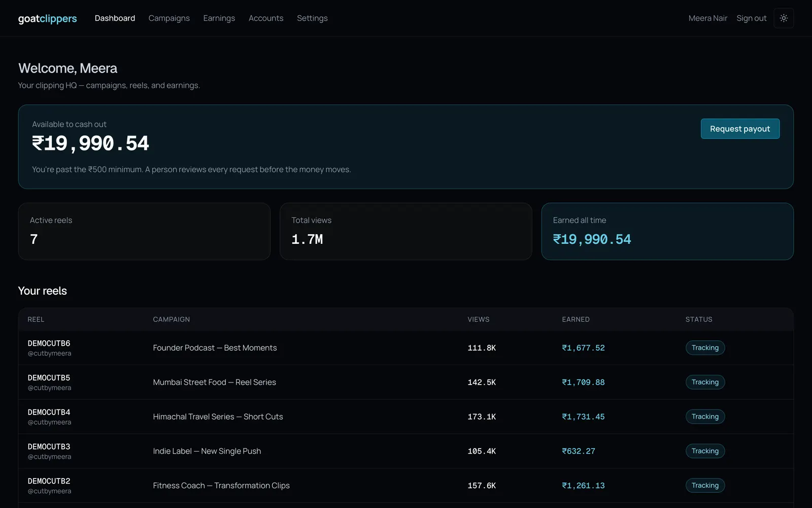The width and height of the screenshot is (812, 508).
Task: Click Indie Label — New Single Push campaign
Action: pos(207,451)
